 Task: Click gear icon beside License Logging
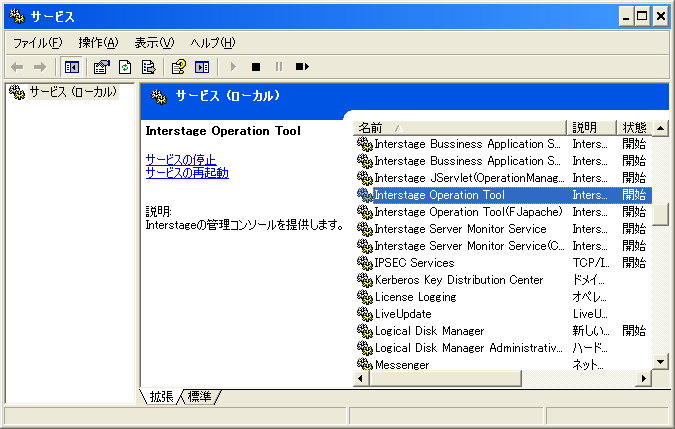coord(365,297)
